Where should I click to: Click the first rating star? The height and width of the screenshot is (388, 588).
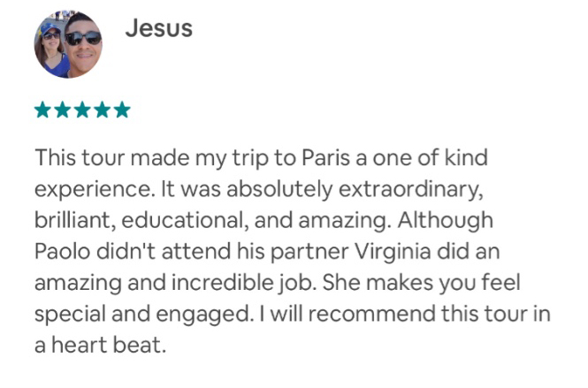[x=42, y=110]
